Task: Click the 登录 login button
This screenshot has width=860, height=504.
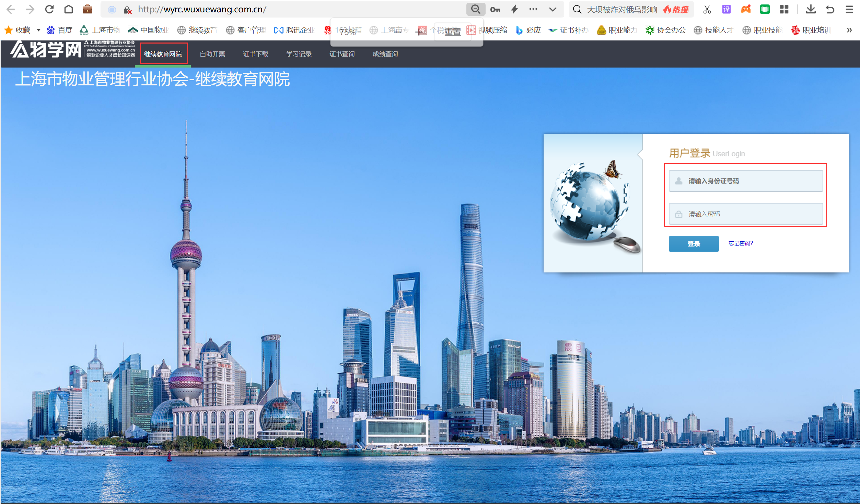Action: pyautogui.click(x=693, y=243)
